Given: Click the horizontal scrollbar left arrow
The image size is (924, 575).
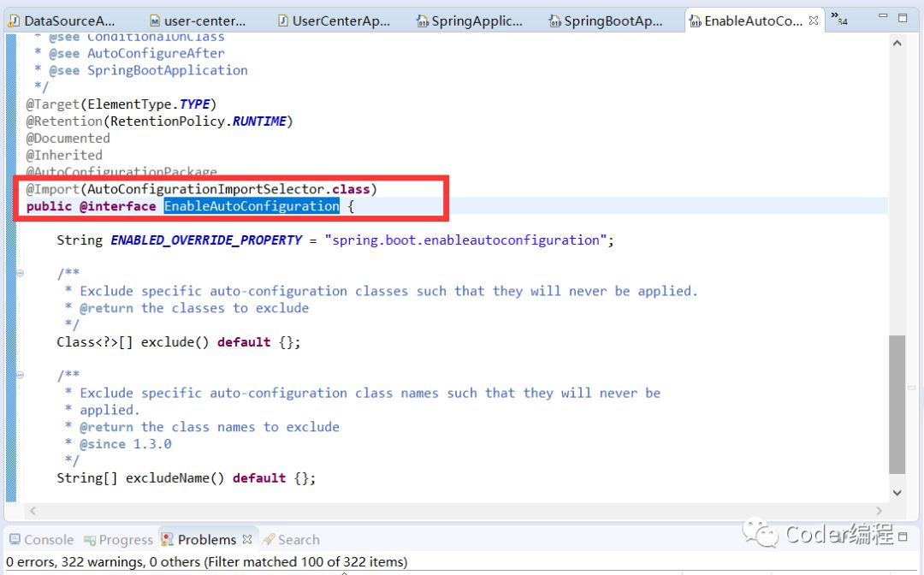Looking at the screenshot, I should pos(33,511).
